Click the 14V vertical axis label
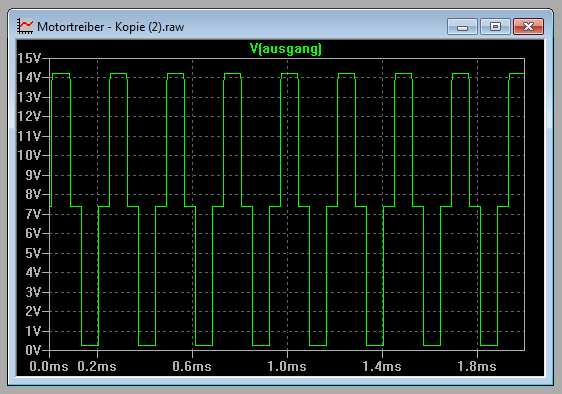Viewport: 562px width, 394px height. 29,77
